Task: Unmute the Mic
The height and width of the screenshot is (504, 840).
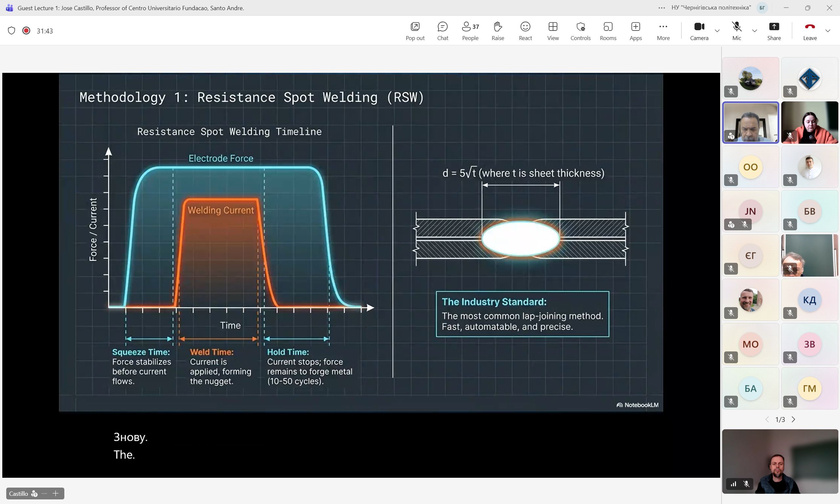Action: pos(736,31)
